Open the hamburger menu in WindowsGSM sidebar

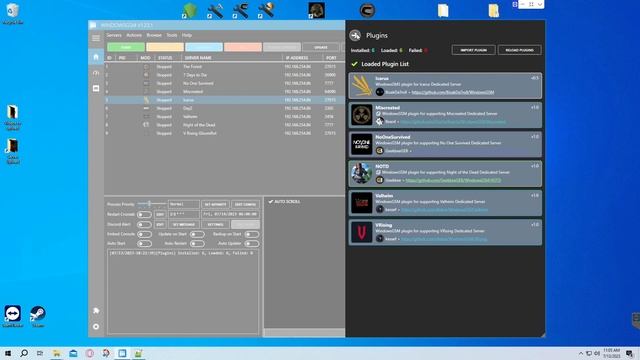click(96, 38)
